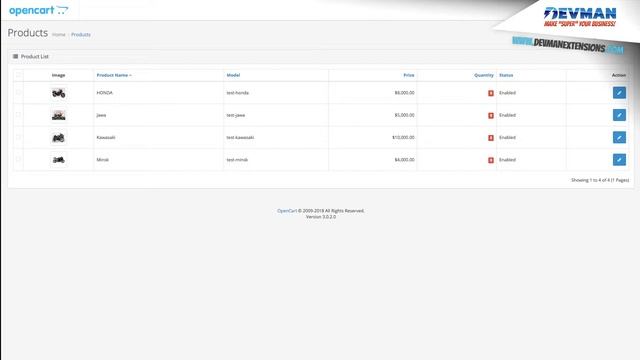Open Jawa motorcycle thumbnail
This screenshot has width=640, height=360.
pyautogui.click(x=58, y=116)
